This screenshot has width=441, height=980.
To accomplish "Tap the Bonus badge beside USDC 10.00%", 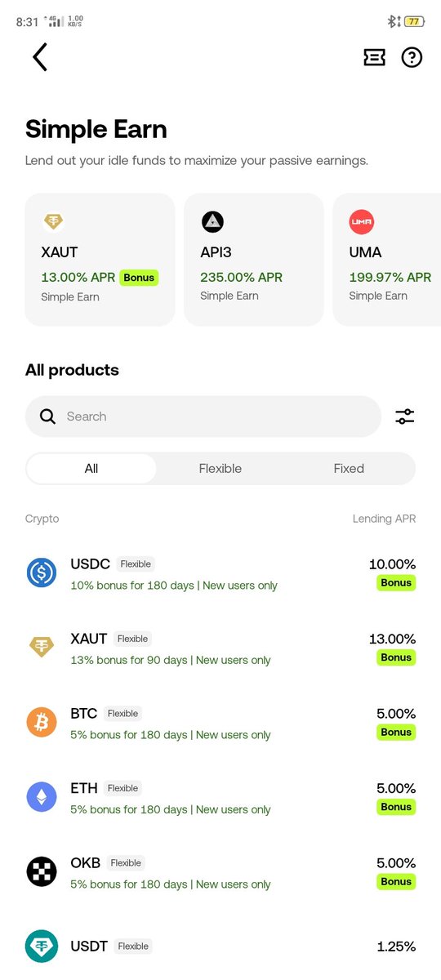I will tap(396, 583).
